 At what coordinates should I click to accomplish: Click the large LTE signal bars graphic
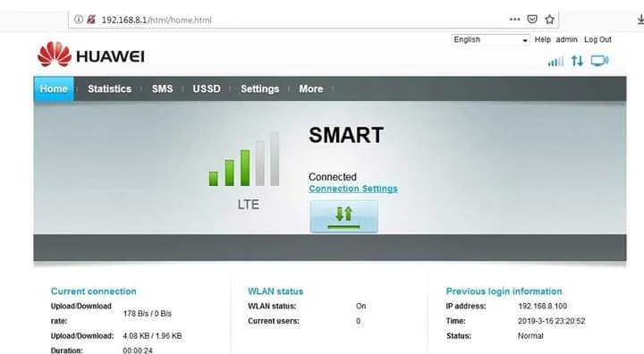pyautogui.click(x=244, y=159)
